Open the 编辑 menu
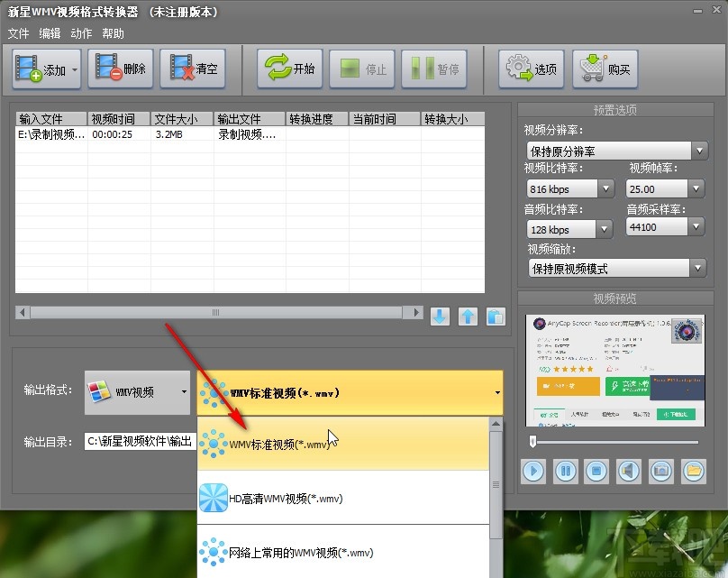 [x=50, y=33]
